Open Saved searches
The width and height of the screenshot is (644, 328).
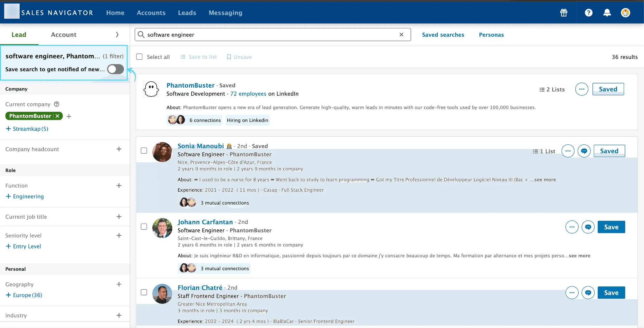click(443, 35)
